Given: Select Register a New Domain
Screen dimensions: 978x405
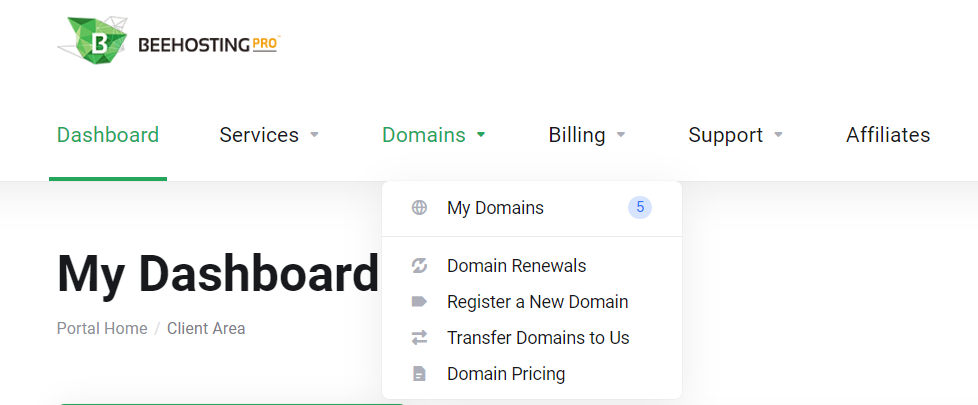Looking at the screenshot, I should coord(537,302).
